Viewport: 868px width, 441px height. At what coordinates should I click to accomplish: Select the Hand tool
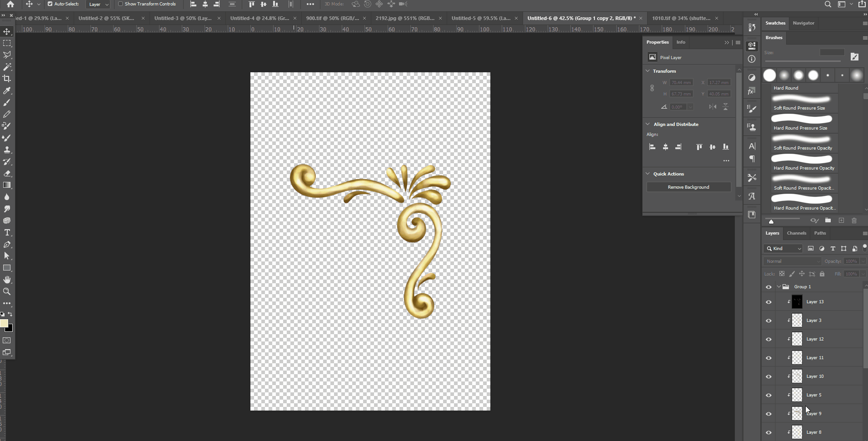click(7, 280)
